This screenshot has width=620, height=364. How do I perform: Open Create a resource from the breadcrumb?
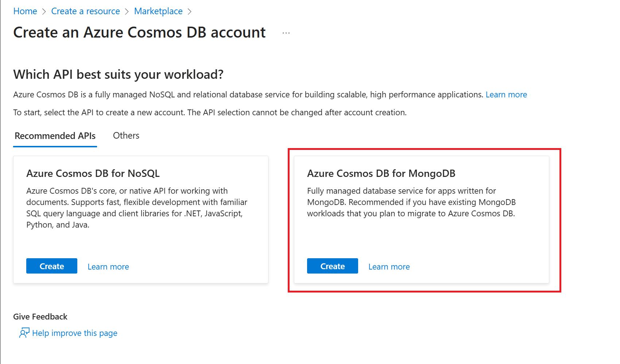tap(85, 11)
